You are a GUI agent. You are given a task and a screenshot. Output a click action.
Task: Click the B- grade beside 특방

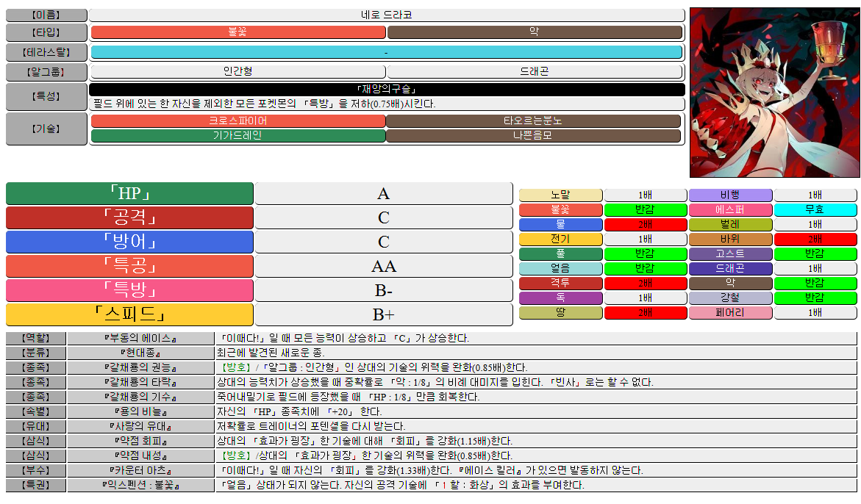[x=384, y=290]
